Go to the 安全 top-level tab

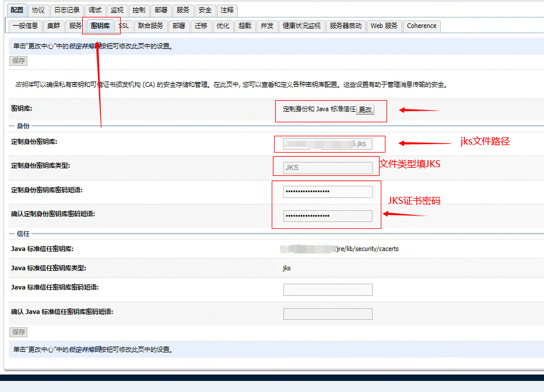pos(205,10)
